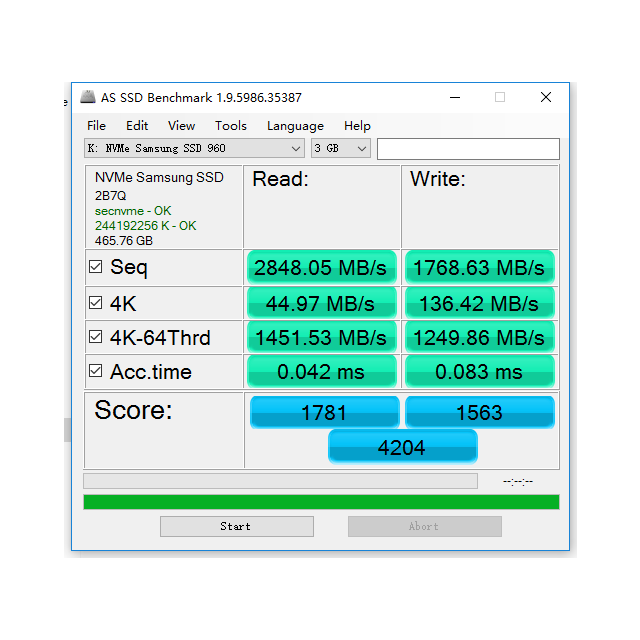The height and width of the screenshot is (640, 640).
Task: Open the View menu
Action: coord(181,126)
